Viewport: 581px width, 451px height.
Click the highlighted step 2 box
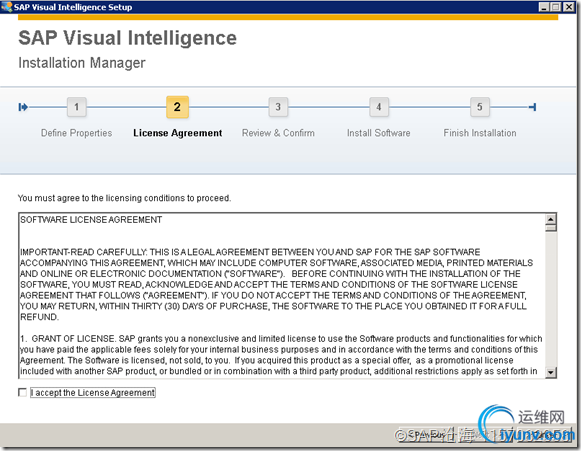(177, 107)
